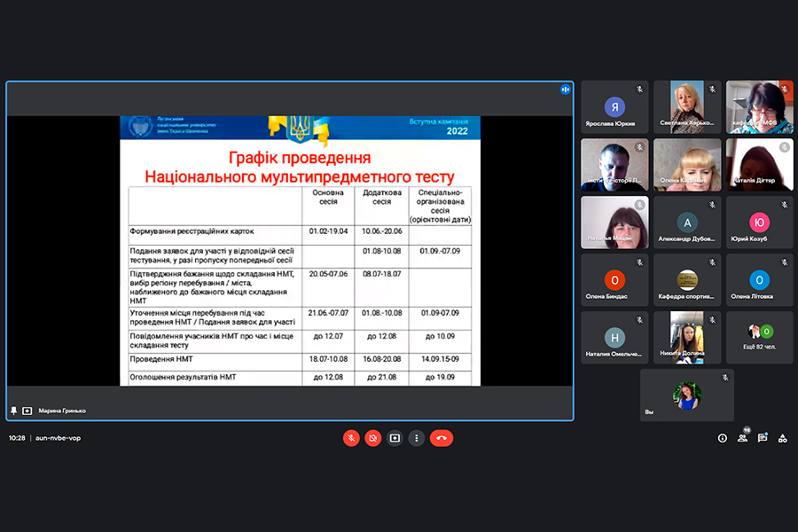Select the Наталия Омельче participant tile

(x=614, y=338)
